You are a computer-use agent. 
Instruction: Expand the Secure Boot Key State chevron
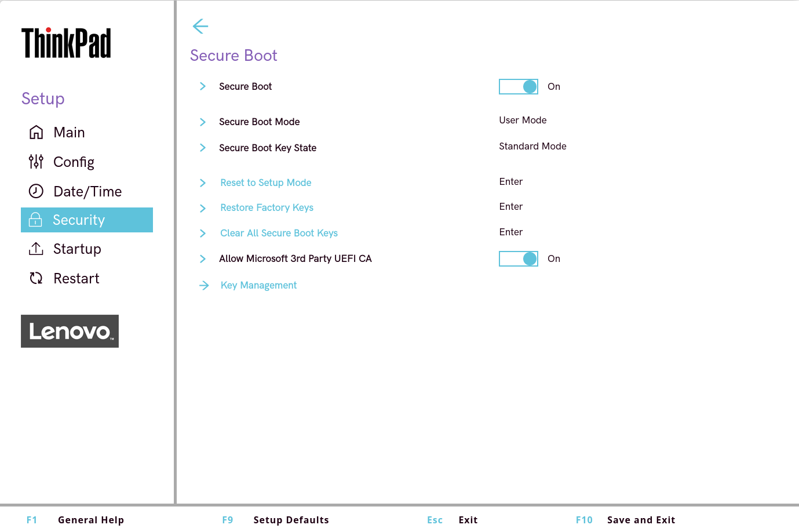[x=203, y=148]
